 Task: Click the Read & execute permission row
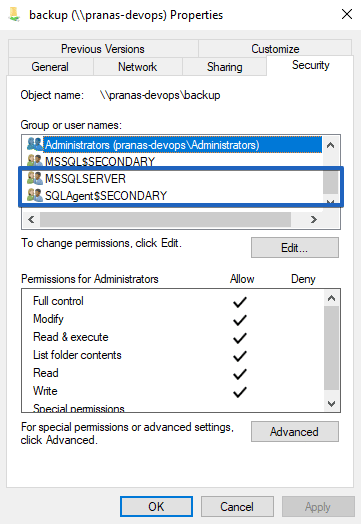[x=173, y=337]
